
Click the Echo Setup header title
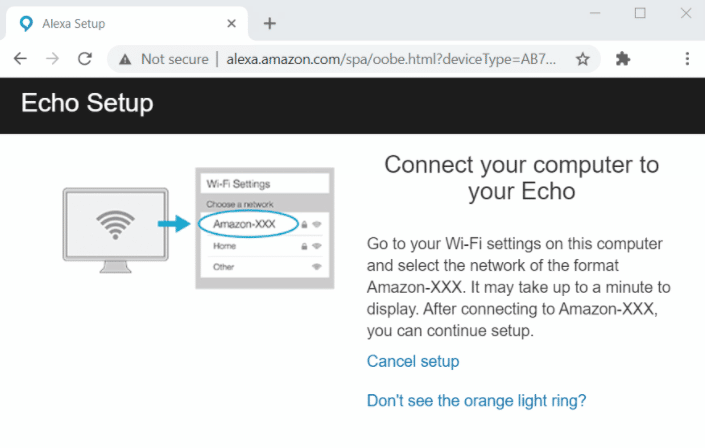click(x=87, y=104)
